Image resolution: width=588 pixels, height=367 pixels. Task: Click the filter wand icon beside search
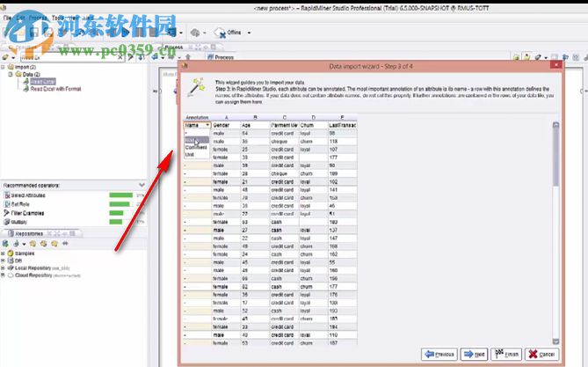coord(130,57)
